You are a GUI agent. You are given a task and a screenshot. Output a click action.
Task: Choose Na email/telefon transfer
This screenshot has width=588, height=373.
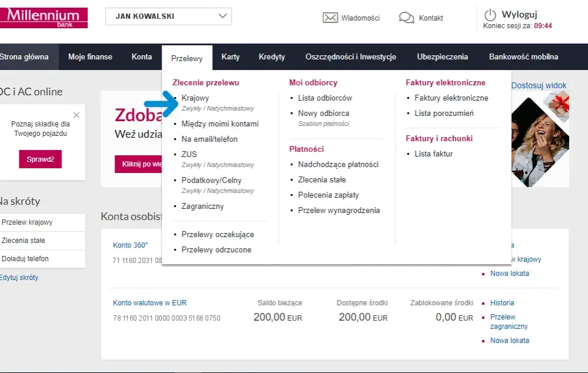coord(209,139)
